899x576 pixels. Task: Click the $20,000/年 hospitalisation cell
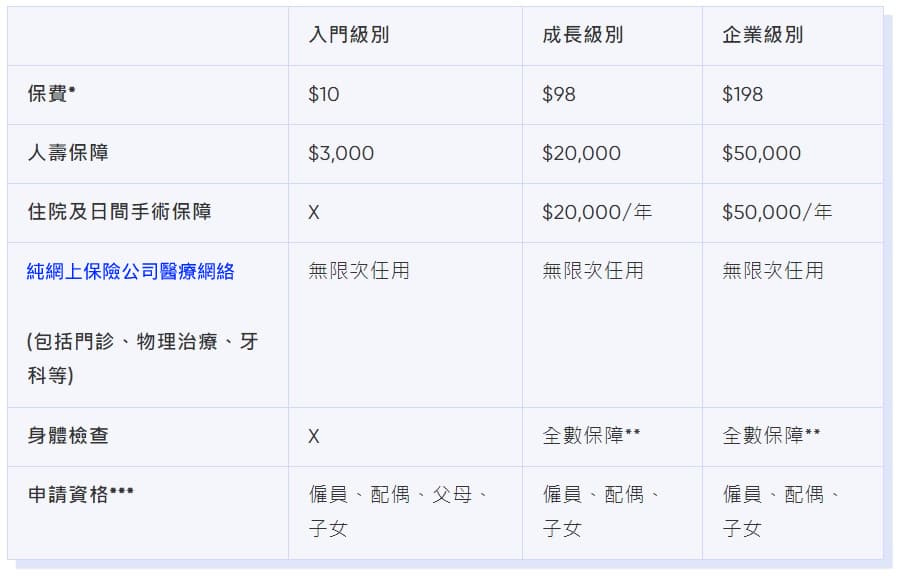(x=597, y=212)
